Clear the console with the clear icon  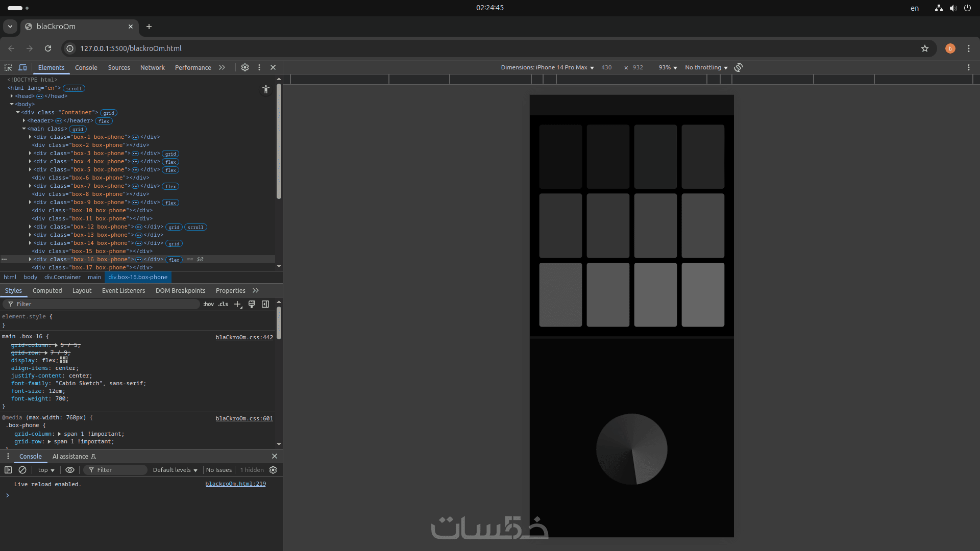click(x=22, y=470)
